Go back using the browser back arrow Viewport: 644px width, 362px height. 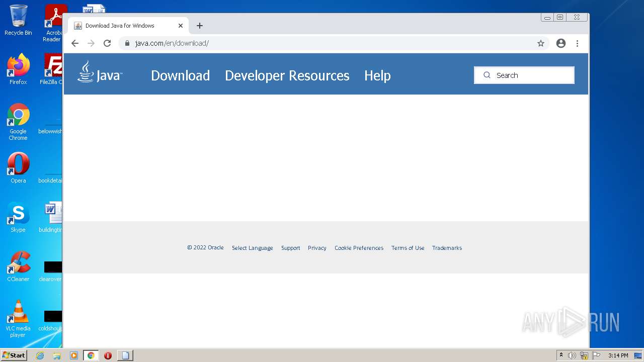pyautogui.click(x=75, y=43)
